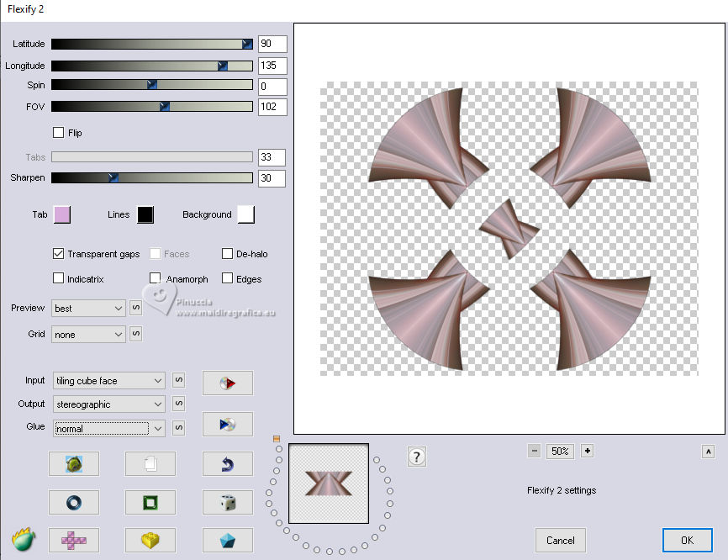This screenshot has width=728, height=560.
Task: Click the disabled Tabs slider
Action: point(152,156)
